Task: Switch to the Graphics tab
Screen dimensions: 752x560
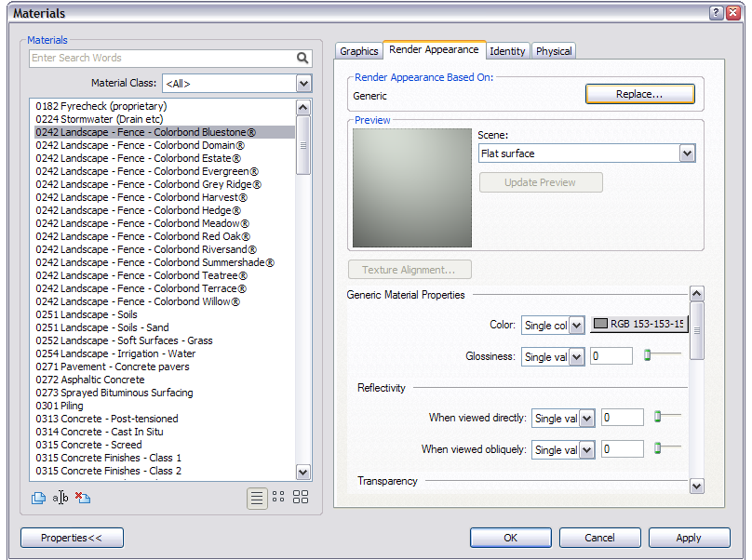Action: [x=359, y=51]
